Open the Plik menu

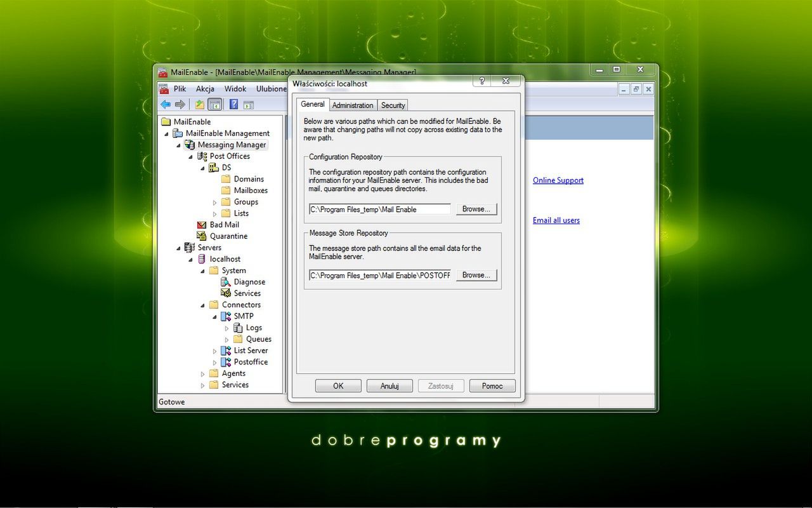coord(180,89)
